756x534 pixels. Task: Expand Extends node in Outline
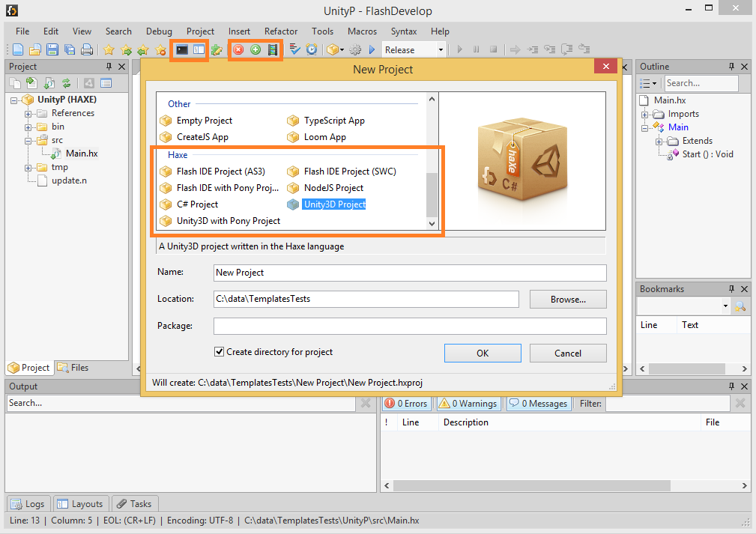point(659,142)
